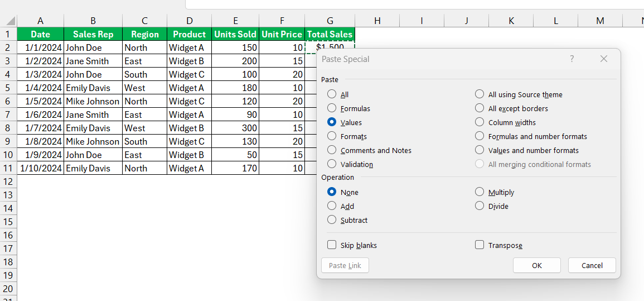Click the Units Sold header cell
The height and width of the screenshot is (301, 644).
(235, 34)
